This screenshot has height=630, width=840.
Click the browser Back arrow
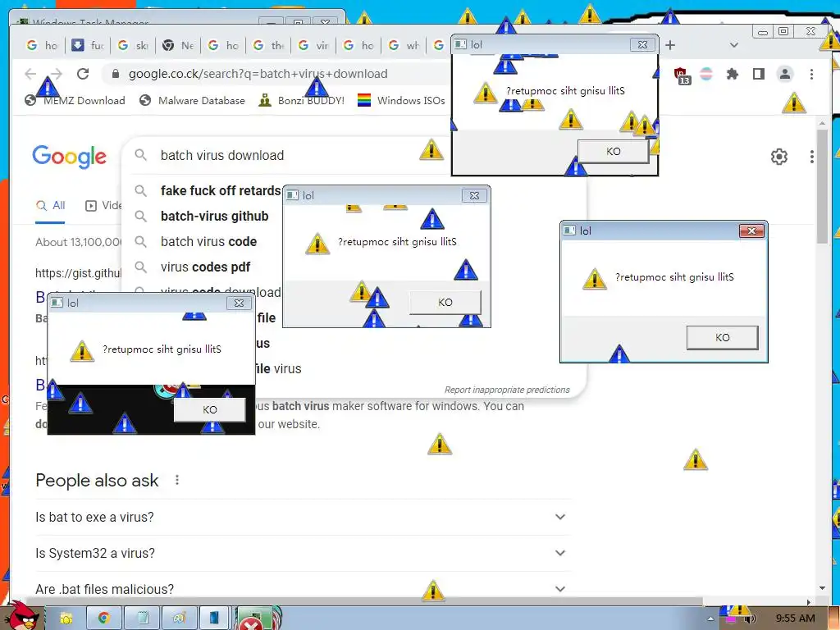tap(30, 74)
